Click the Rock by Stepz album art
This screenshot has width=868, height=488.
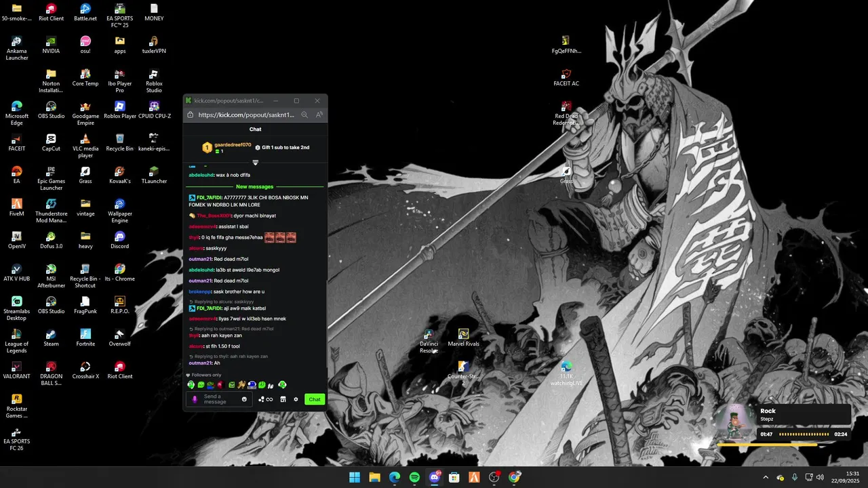[x=734, y=422]
